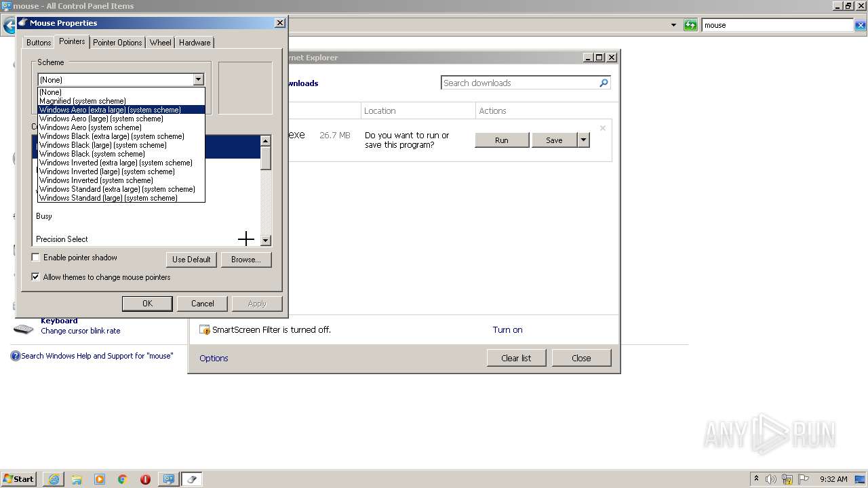Open the Wheel tab
This screenshot has width=868, height=488.
(x=161, y=42)
